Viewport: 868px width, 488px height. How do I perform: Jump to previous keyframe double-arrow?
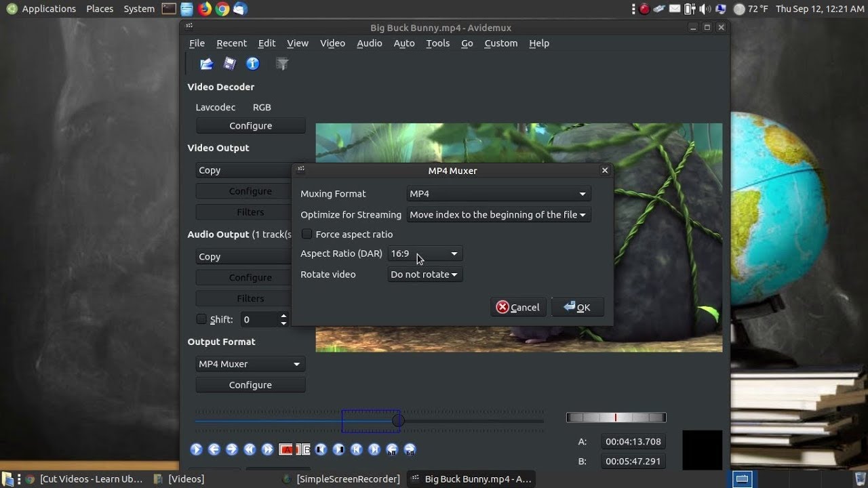click(250, 449)
